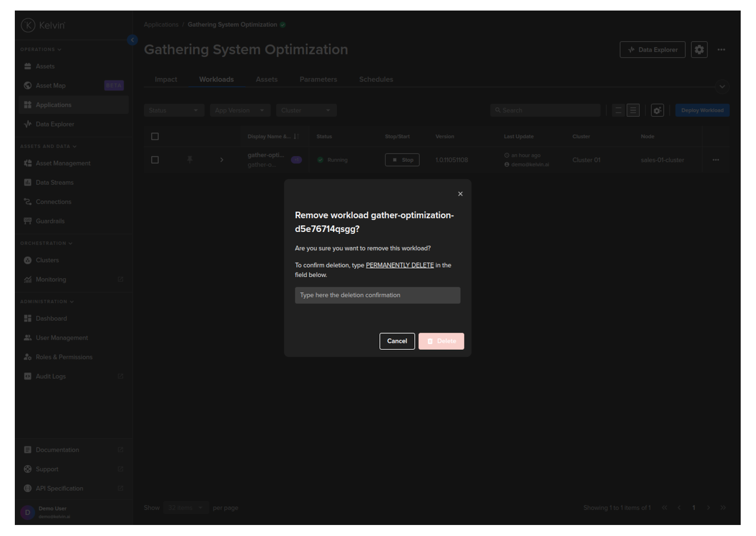The width and height of the screenshot is (756, 536).
Task: Open Asset Map in the sidebar
Action: pyautogui.click(x=51, y=86)
